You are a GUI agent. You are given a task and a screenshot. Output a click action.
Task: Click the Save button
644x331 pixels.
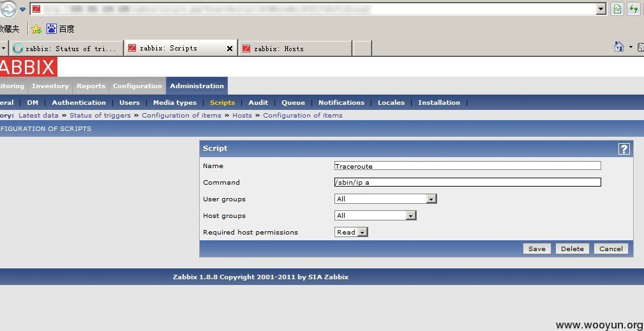(537, 249)
